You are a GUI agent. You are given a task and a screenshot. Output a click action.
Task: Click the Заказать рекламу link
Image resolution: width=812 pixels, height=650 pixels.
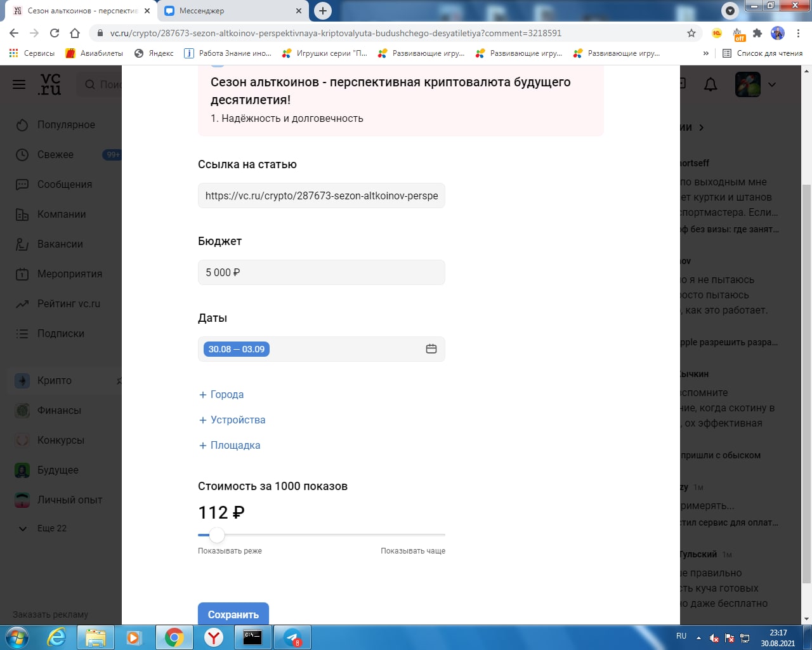(51, 614)
